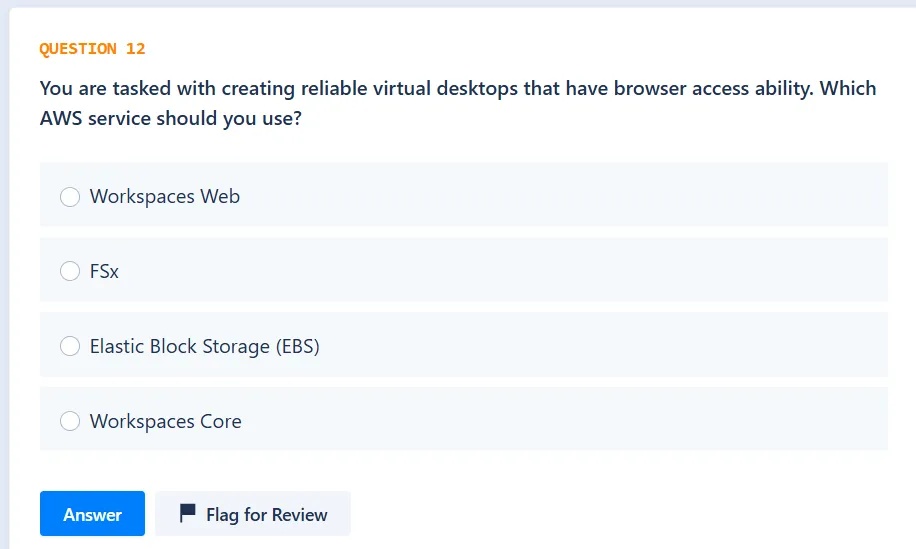The image size is (916, 549).
Task: Pick the Elastic Block Storage (EBS) radio button
Action: pos(70,346)
